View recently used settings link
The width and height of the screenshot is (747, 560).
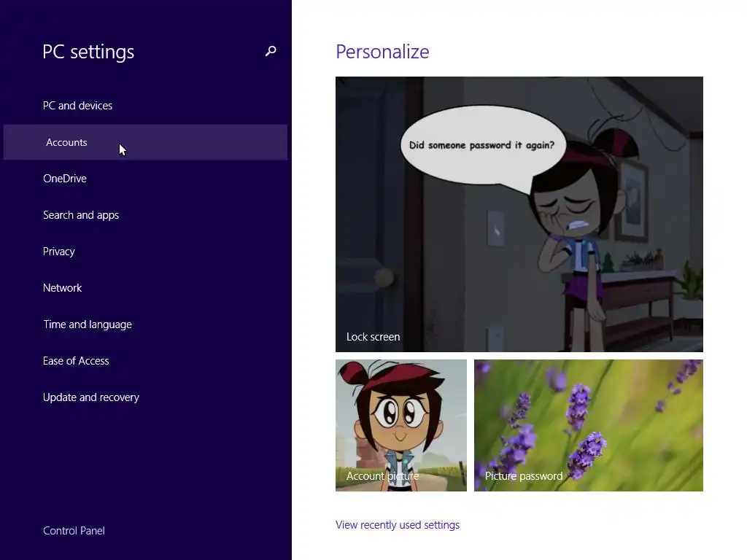398,525
